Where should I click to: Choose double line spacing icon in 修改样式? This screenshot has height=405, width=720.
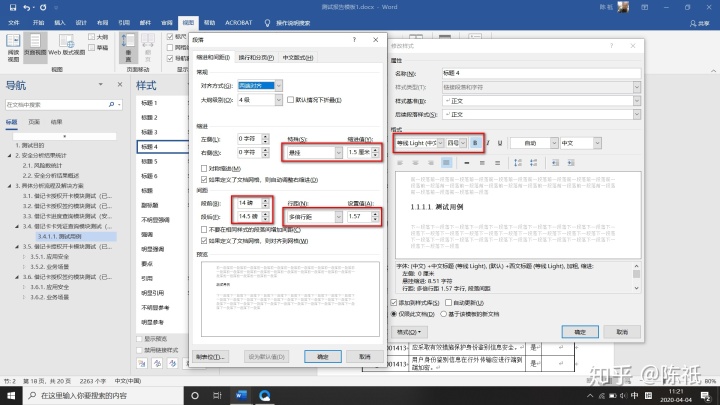click(x=497, y=163)
